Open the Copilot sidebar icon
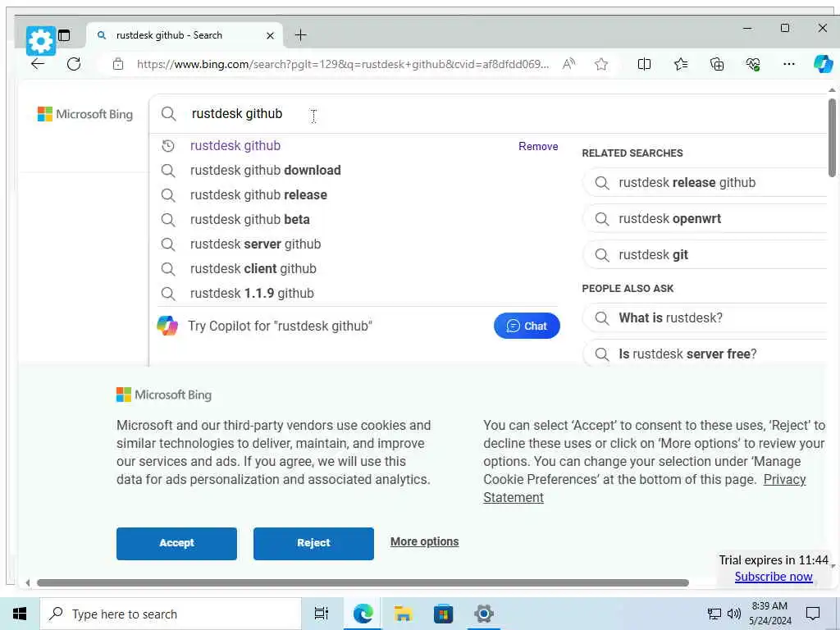 click(x=823, y=64)
